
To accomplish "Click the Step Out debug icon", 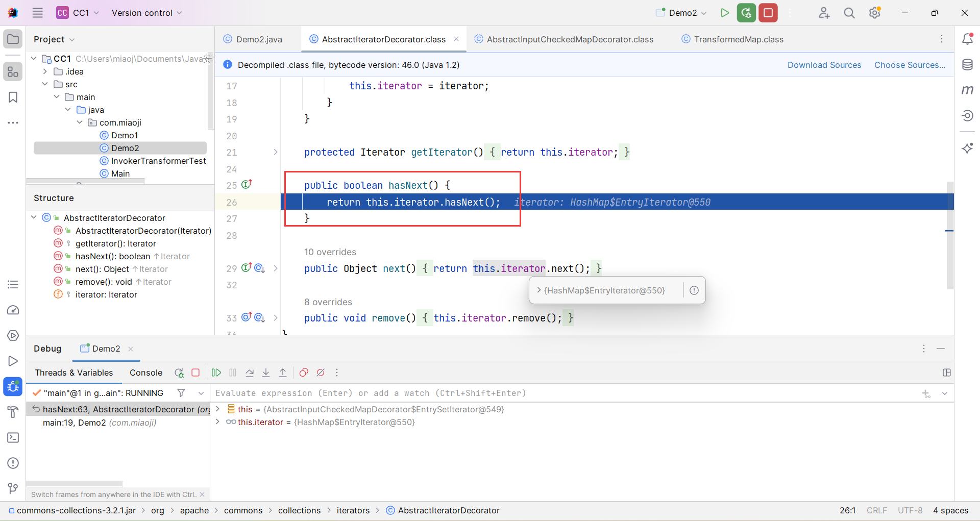I will tap(283, 373).
